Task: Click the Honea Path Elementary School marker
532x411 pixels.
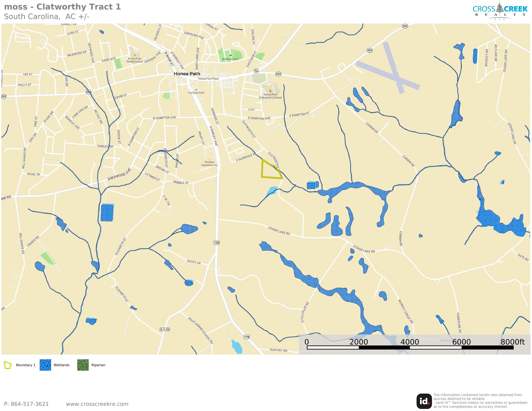Action: click(270, 91)
